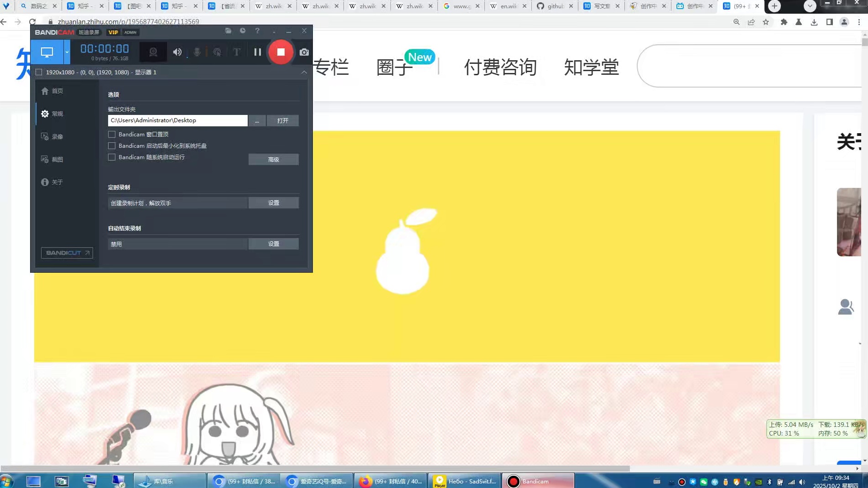Check Bandicam 启动后最小化到系统托盘
Viewport: 868px width, 488px height.
click(x=112, y=145)
